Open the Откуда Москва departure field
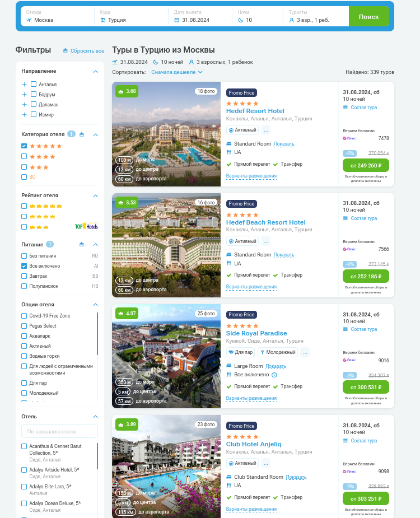This screenshot has height=518, width=420. tap(58, 16)
